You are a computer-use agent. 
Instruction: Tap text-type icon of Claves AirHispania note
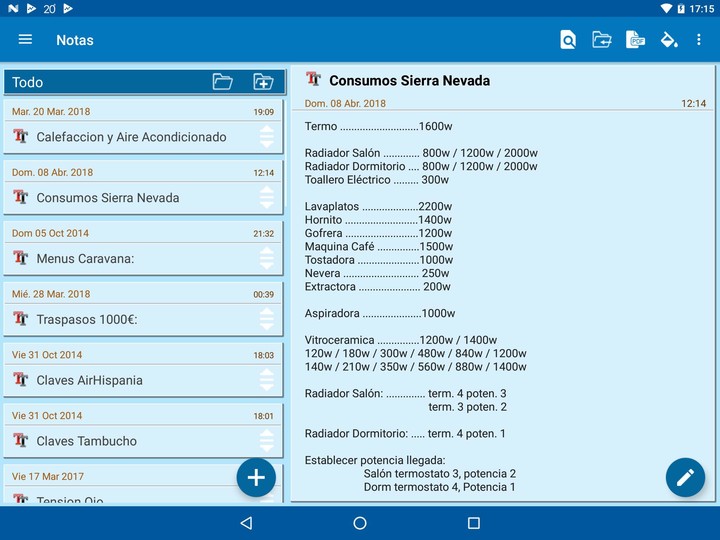21,379
